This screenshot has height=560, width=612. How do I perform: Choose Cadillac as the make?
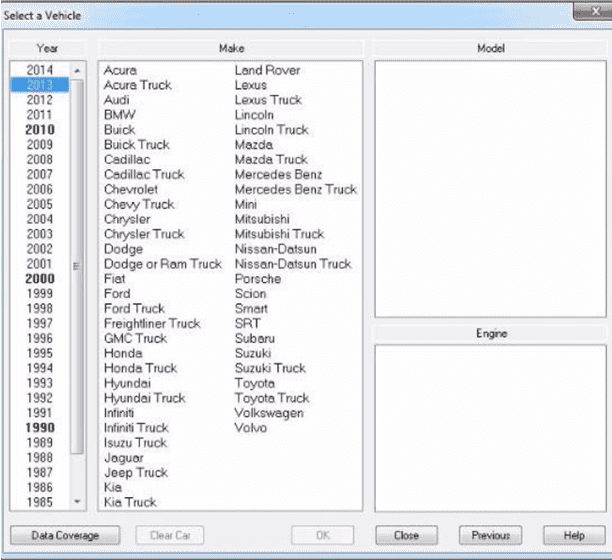pyautogui.click(x=127, y=159)
